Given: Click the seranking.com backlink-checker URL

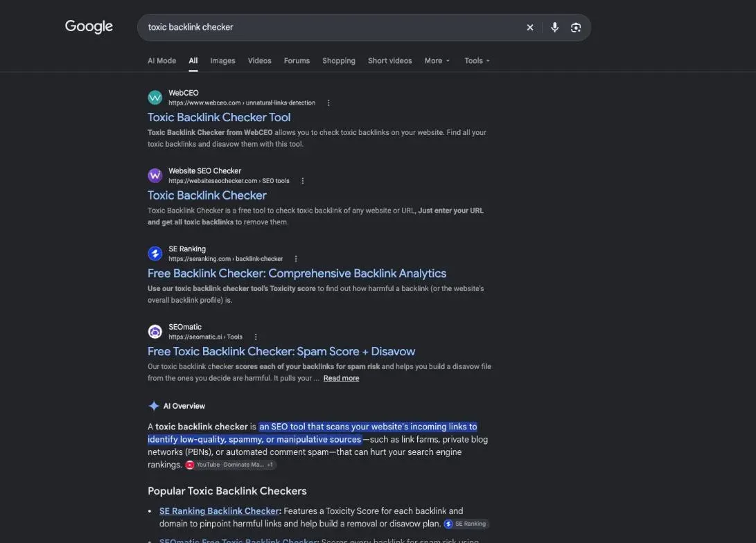Looking at the screenshot, I should [226, 259].
